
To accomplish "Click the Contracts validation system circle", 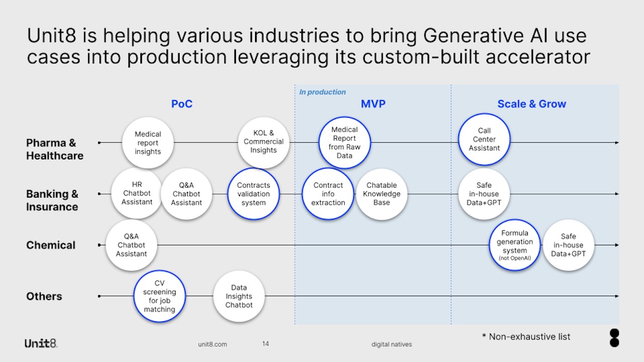I will click(254, 194).
